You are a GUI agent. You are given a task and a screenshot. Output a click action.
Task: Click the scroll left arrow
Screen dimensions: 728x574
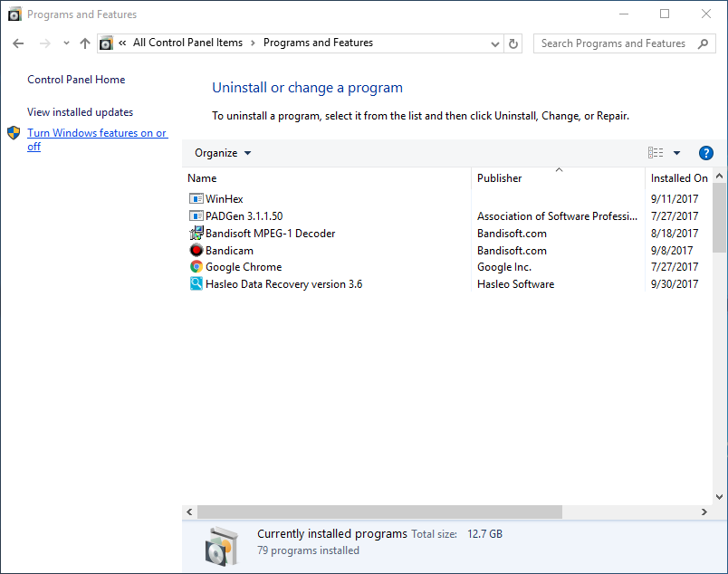[x=189, y=512]
